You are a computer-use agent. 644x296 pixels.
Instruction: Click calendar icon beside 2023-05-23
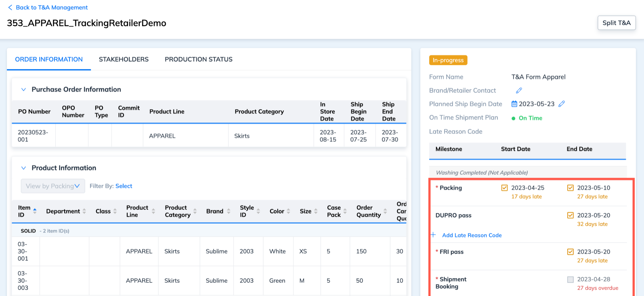pos(514,104)
